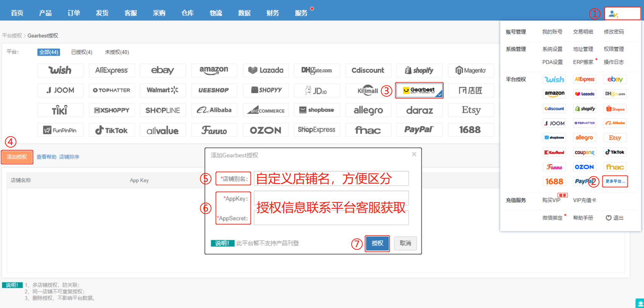Click 退出 to log out
This screenshot has width=644, height=308.
click(x=615, y=218)
